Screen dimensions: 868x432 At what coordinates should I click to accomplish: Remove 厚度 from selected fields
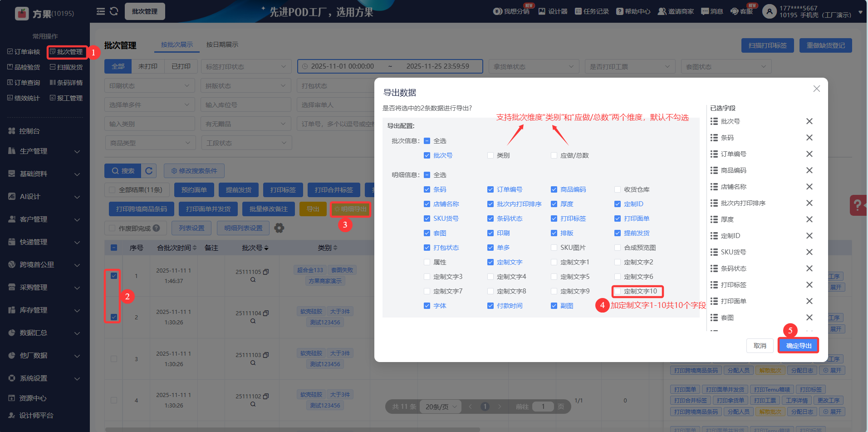tap(809, 219)
